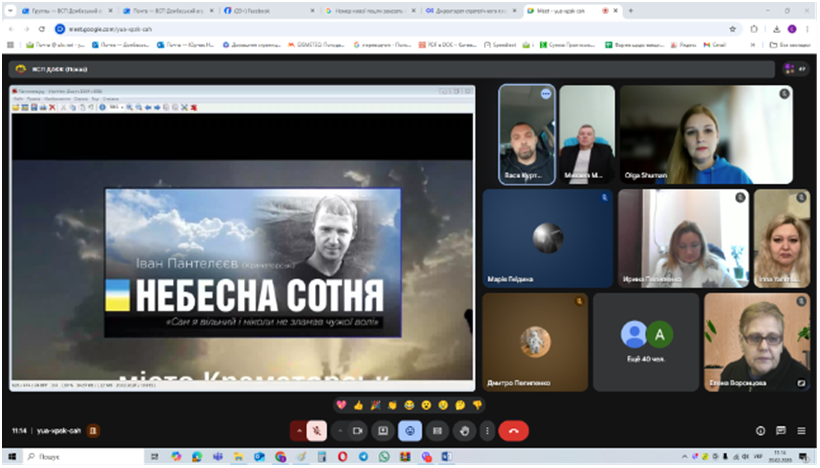Unmute the microphone in Meet
Image resolution: width=820 pixels, height=468 pixels.
pyautogui.click(x=316, y=431)
